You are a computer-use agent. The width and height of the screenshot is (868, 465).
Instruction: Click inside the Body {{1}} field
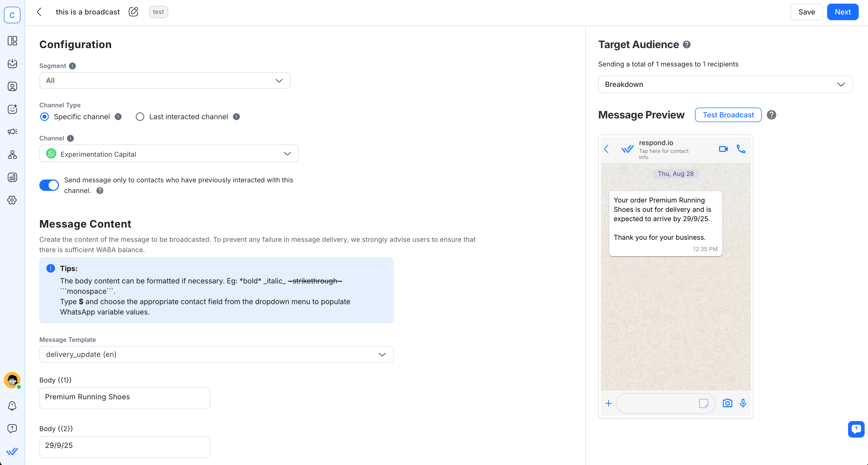pos(124,398)
